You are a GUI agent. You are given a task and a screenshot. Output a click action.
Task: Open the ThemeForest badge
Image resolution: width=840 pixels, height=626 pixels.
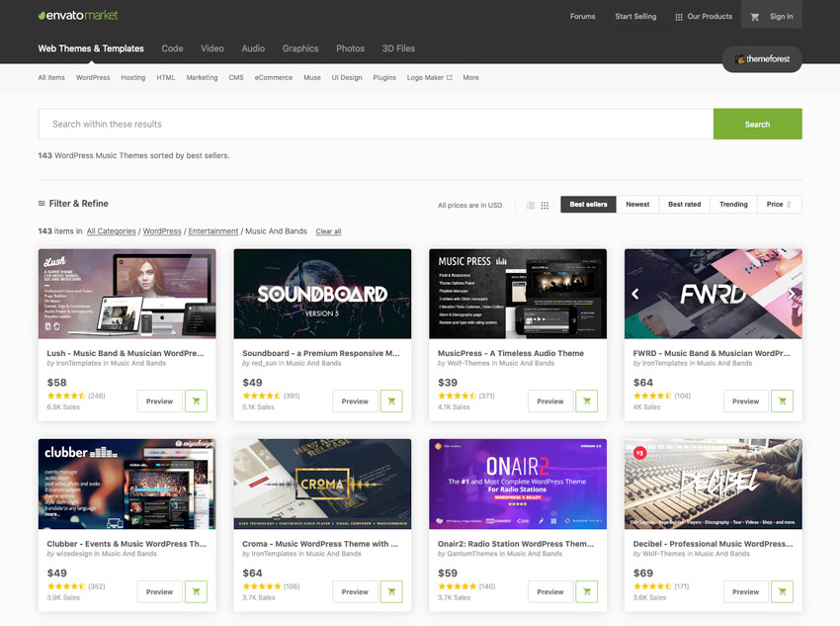(x=762, y=59)
